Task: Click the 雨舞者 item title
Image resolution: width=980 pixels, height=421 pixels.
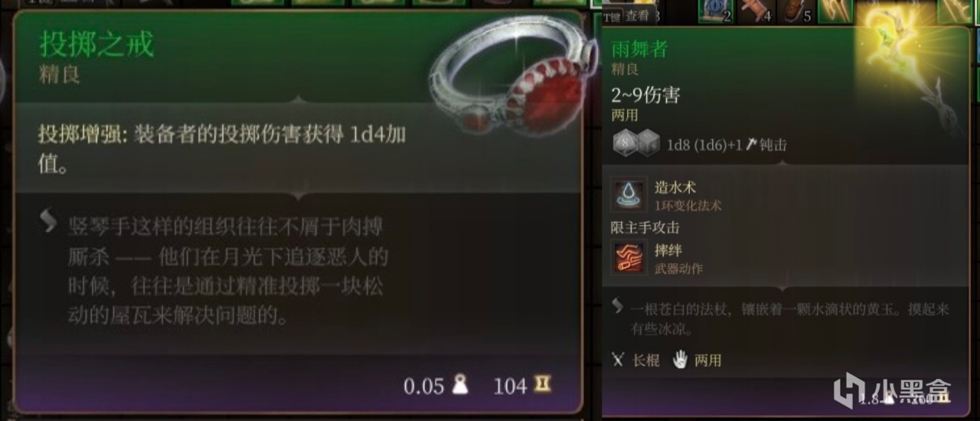Action: pyautogui.click(x=639, y=50)
